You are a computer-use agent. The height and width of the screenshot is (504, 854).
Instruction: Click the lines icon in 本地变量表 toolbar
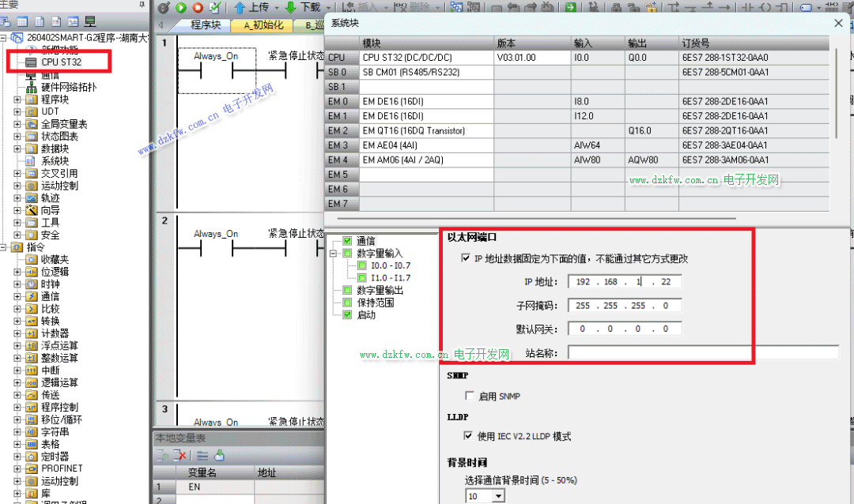(x=202, y=456)
